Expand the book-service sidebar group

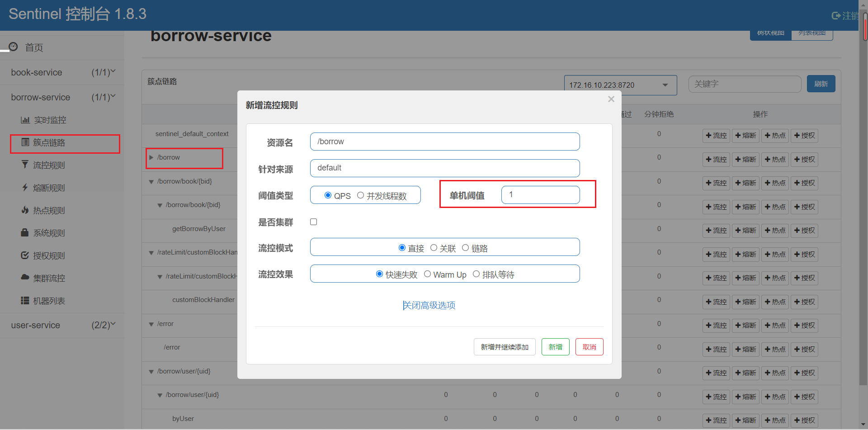(62, 72)
